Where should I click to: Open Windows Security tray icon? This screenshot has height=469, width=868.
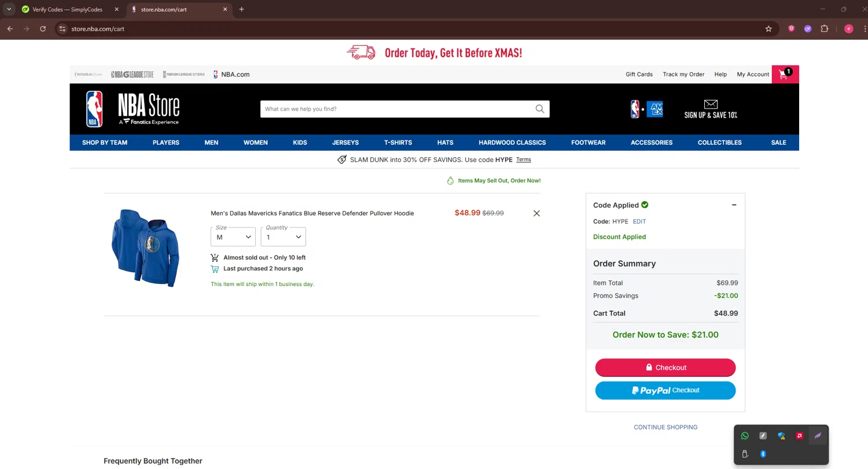click(781, 436)
